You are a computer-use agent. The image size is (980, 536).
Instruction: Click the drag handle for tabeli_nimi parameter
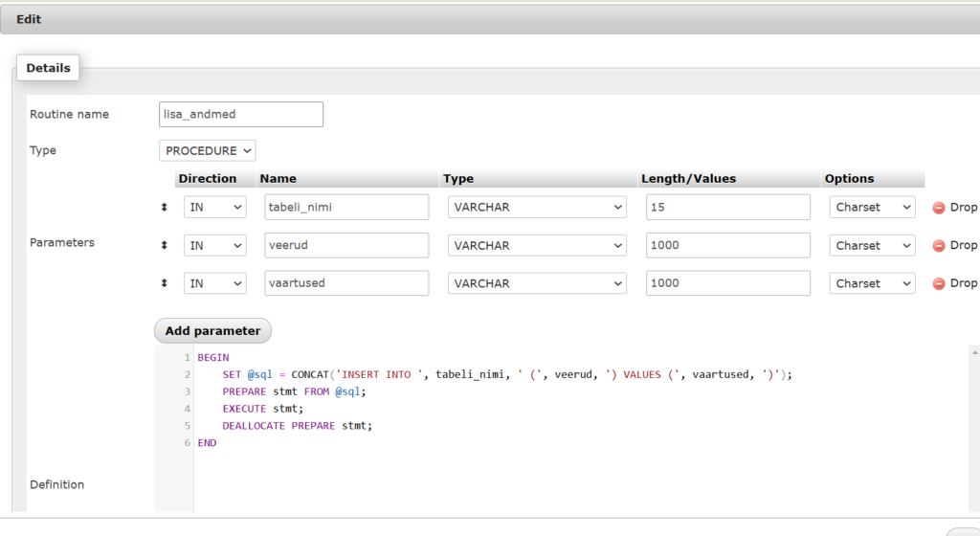coord(164,208)
